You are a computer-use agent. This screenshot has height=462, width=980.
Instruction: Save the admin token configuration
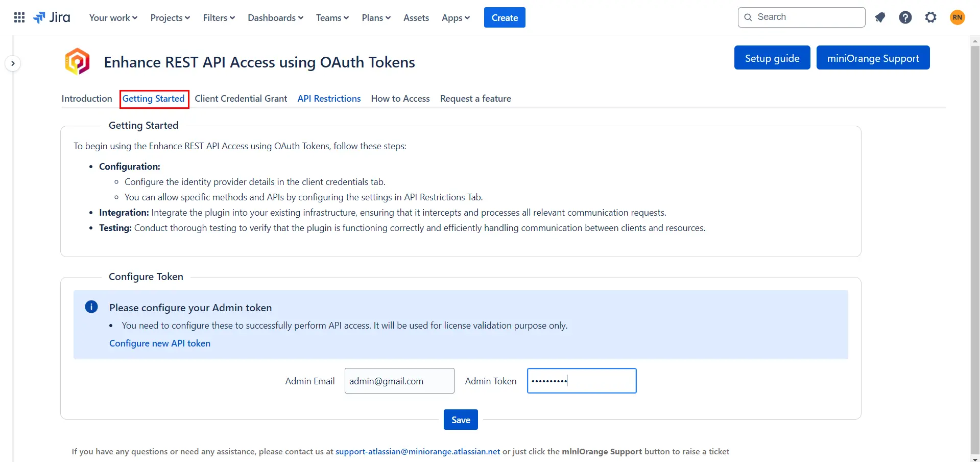461,420
